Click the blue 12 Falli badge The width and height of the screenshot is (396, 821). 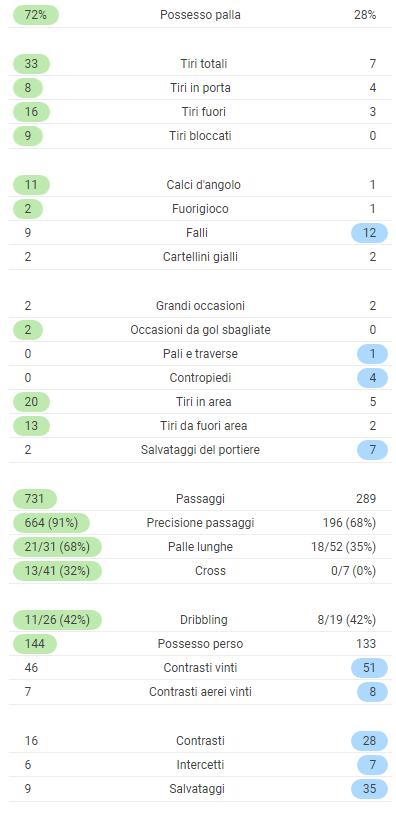[369, 233]
